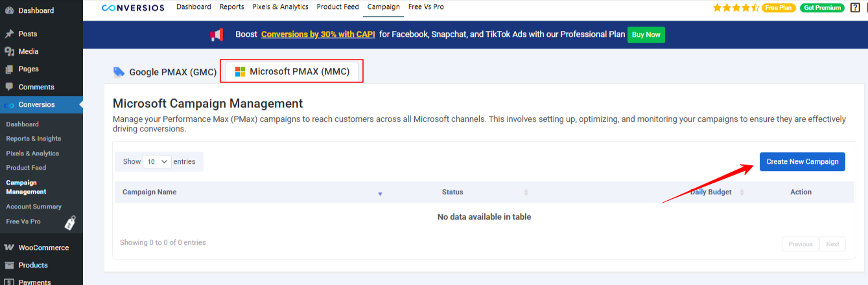868x285 pixels.
Task: Switch to the Google PMAX (GMC) tab
Action: tap(165, 72)
